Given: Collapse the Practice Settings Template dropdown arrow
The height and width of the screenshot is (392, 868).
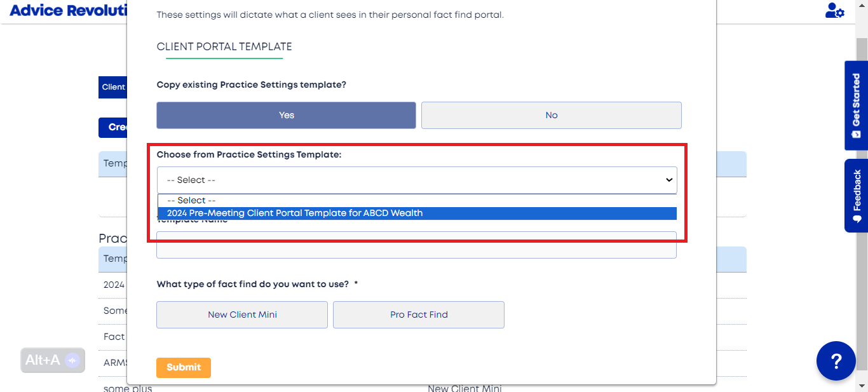Looking at the screenshot, I should [x=668, y=180].
